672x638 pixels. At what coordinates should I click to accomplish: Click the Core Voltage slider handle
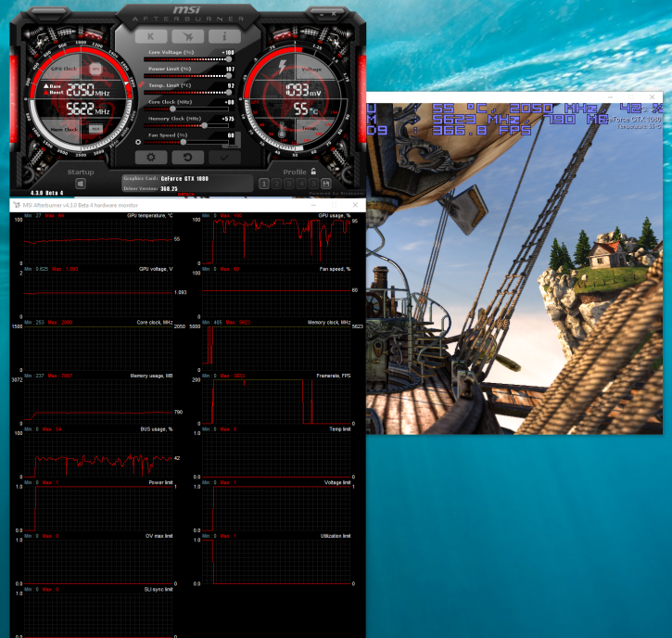[x=229, y=59]
